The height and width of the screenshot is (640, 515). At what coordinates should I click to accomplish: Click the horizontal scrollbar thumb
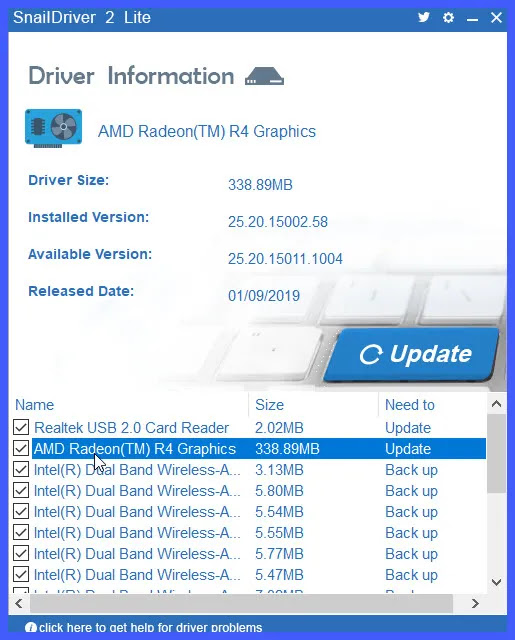(241, 603)
